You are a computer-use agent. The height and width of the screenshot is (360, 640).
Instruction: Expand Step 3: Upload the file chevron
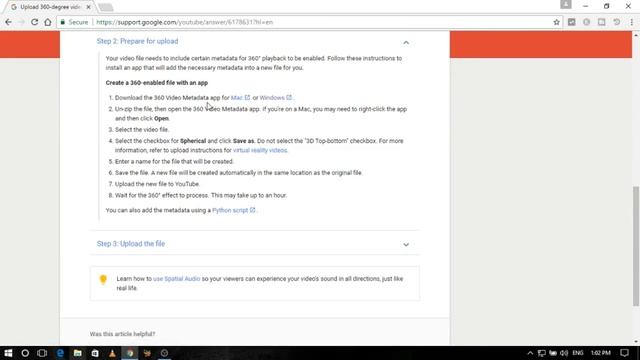tap(406, 244)
